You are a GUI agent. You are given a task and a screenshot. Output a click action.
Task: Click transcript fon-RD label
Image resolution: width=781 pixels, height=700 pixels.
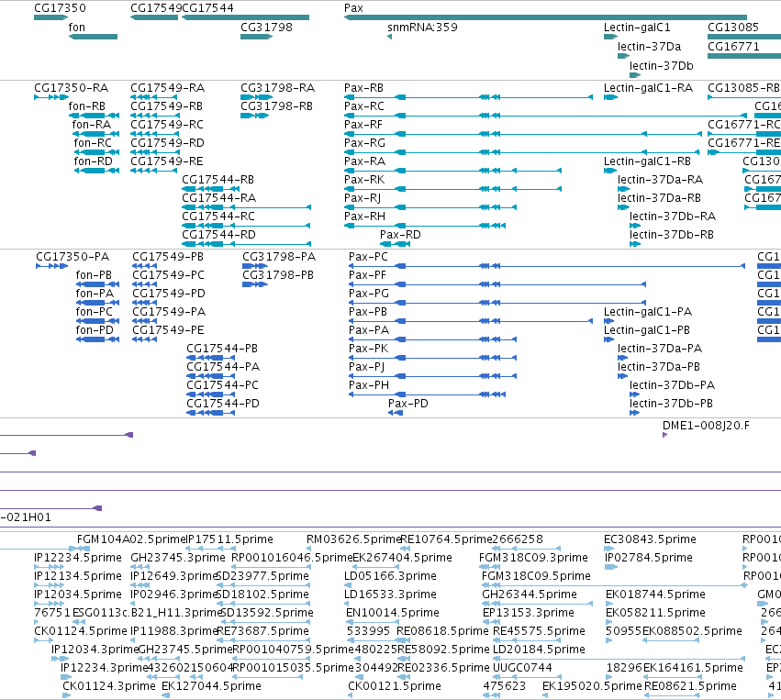point(93,161)
